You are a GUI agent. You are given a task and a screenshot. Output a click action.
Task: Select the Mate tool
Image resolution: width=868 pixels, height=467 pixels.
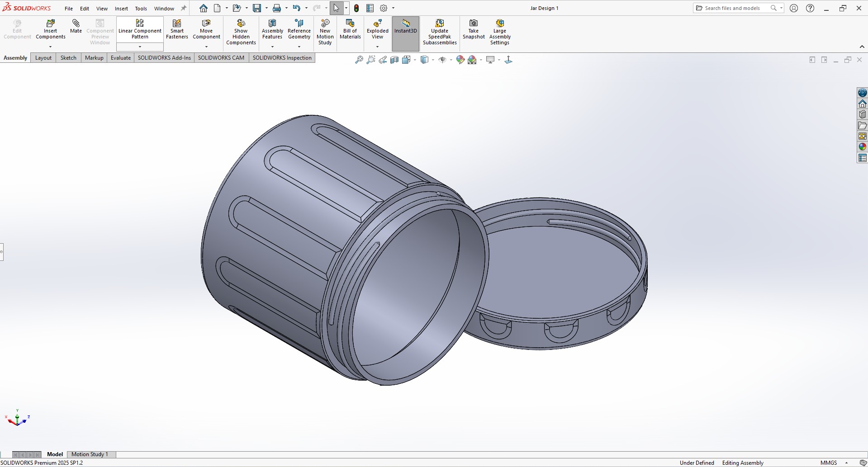(x=76, y=26)
